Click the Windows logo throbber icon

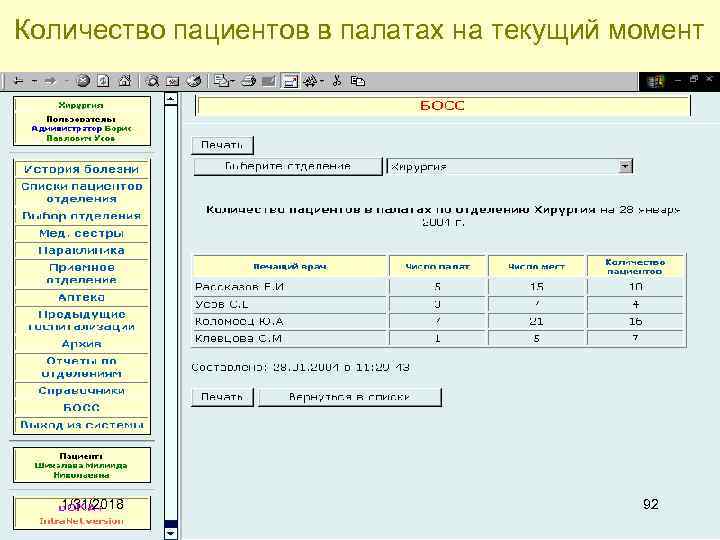coord(656,82)
